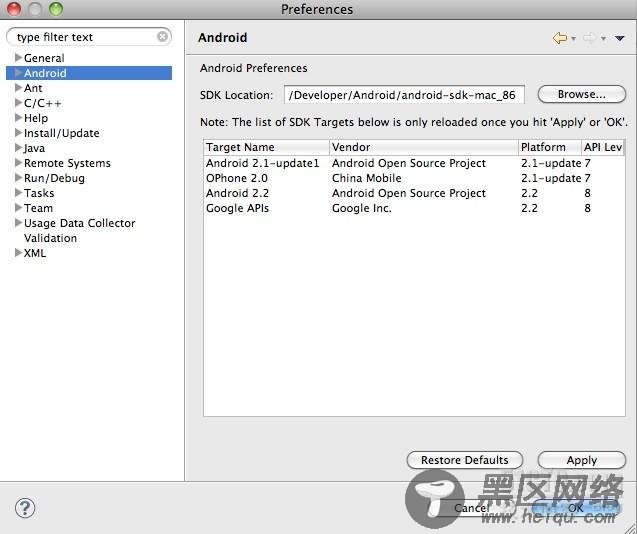Select the Android 2.2 target row
Viewport: 637px width, 534px height.
pos(414,193)
